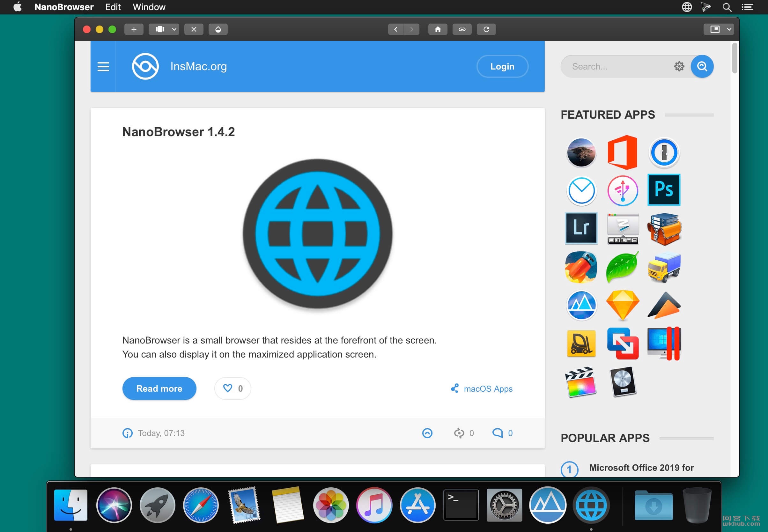Open Microsoft Office featured app
Image resolution: width=768 pixels, height=532 pixels.
[622, 153]
